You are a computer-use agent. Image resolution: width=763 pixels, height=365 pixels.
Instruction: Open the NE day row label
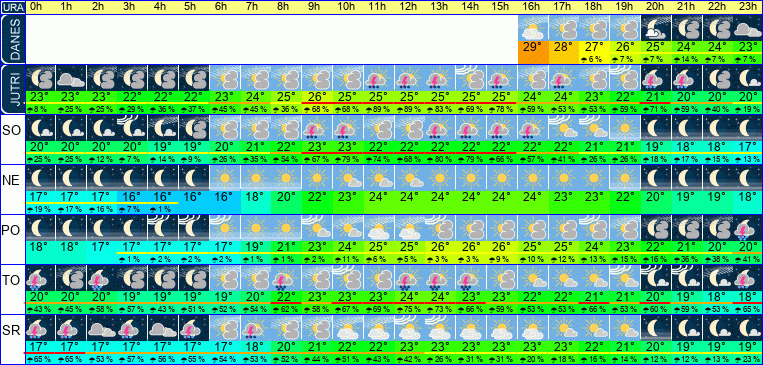point(12,181)
